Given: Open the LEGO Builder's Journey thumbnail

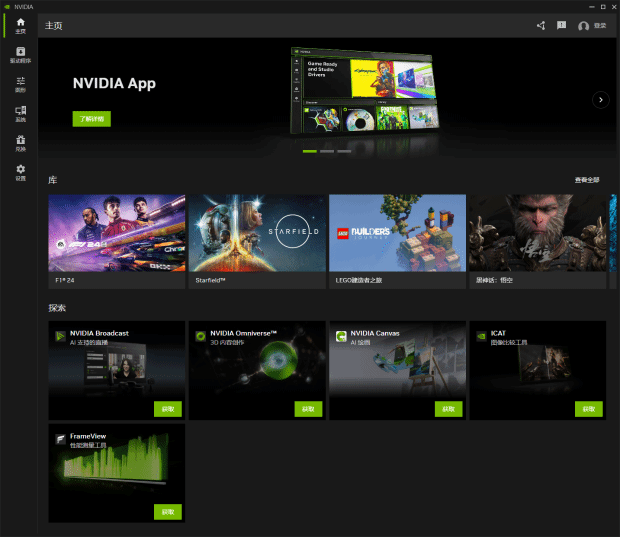Looking at the screenshot, I should click(397, 233).
